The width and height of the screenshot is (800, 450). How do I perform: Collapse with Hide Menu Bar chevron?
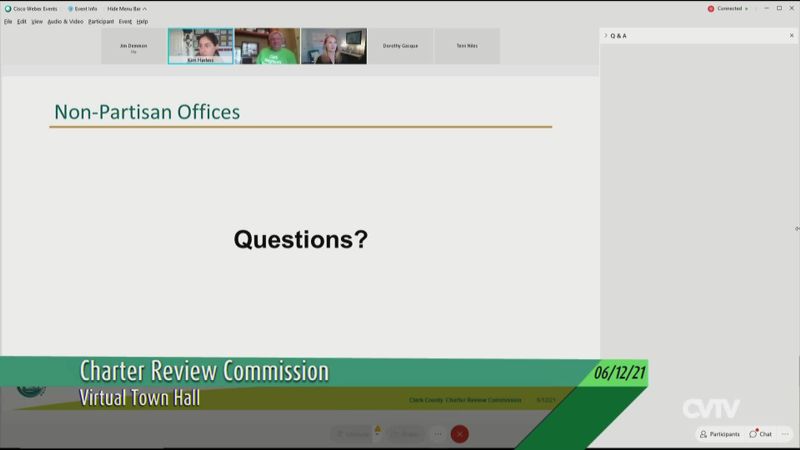pos(145,8)
